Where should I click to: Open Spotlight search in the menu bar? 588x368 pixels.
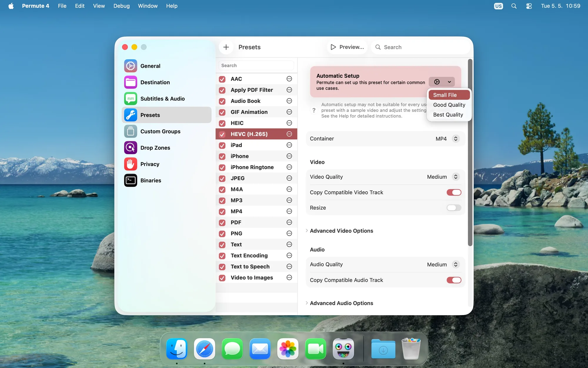[514, 6]
